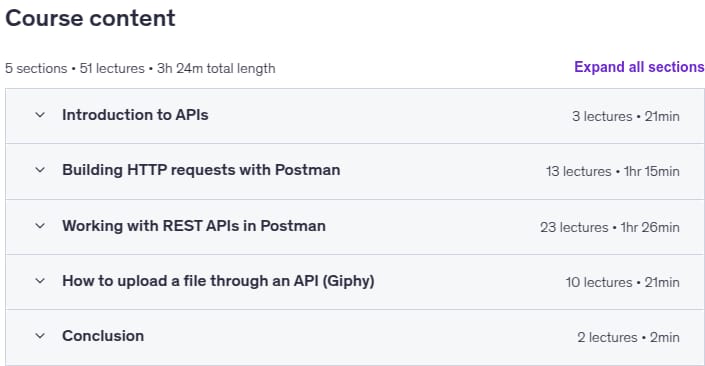The height and width of the screenshot is (366, 705).
Task: Click chevron beside Building HTTP requests with Postman
Action: pos(40,170)
